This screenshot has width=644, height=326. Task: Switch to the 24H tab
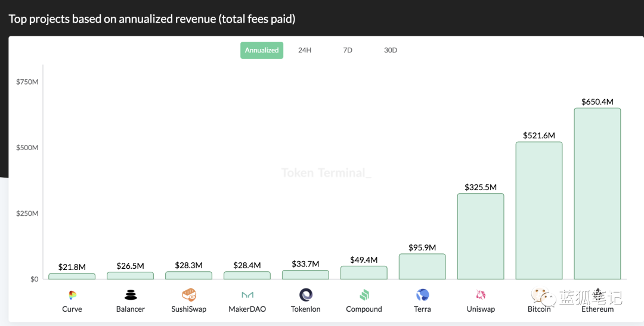305,50
